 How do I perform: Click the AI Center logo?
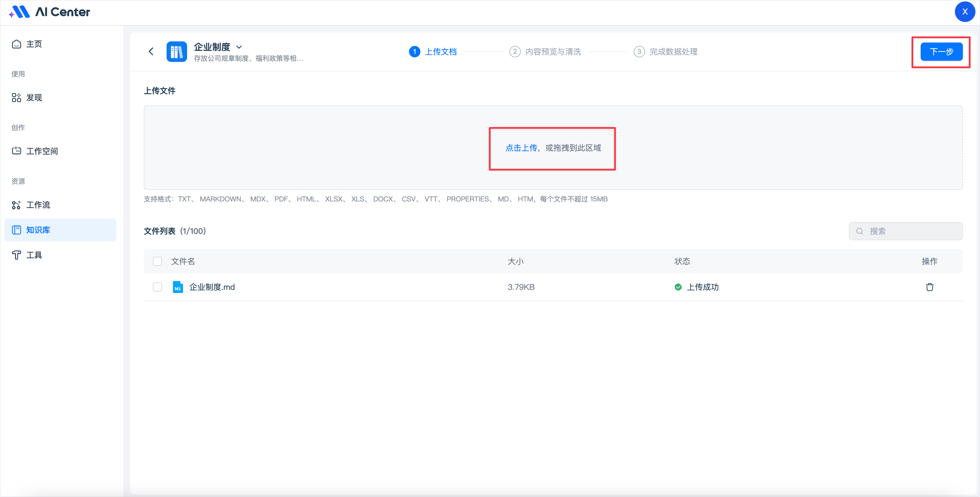(x=49, y=12)
